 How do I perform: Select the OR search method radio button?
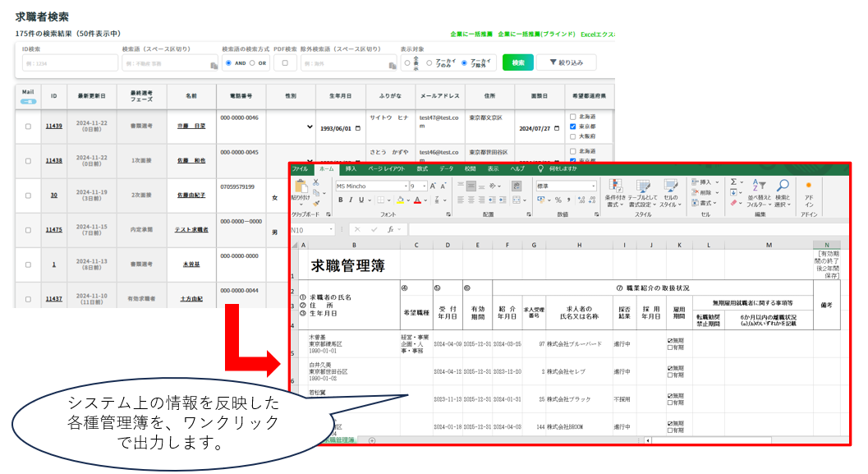pyautogui.click(x=254, y=62)
